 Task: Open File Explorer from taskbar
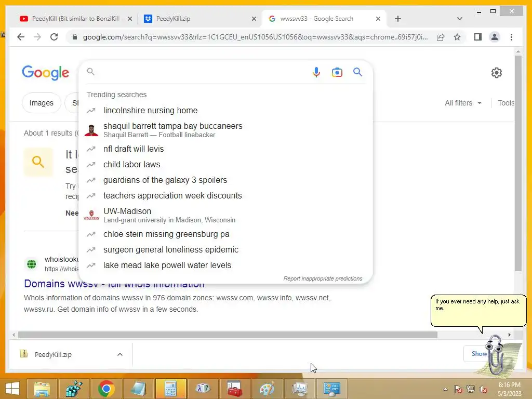click(x=42, y=389)
